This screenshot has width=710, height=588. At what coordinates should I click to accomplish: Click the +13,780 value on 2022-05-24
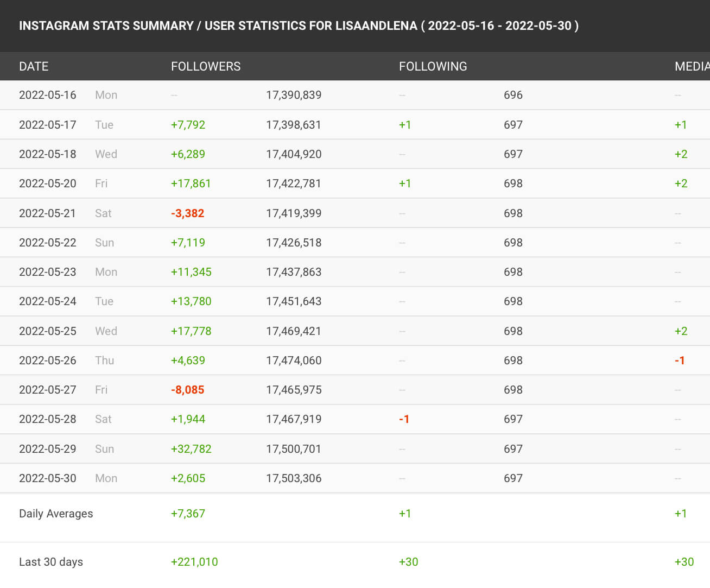pos(191,301)
